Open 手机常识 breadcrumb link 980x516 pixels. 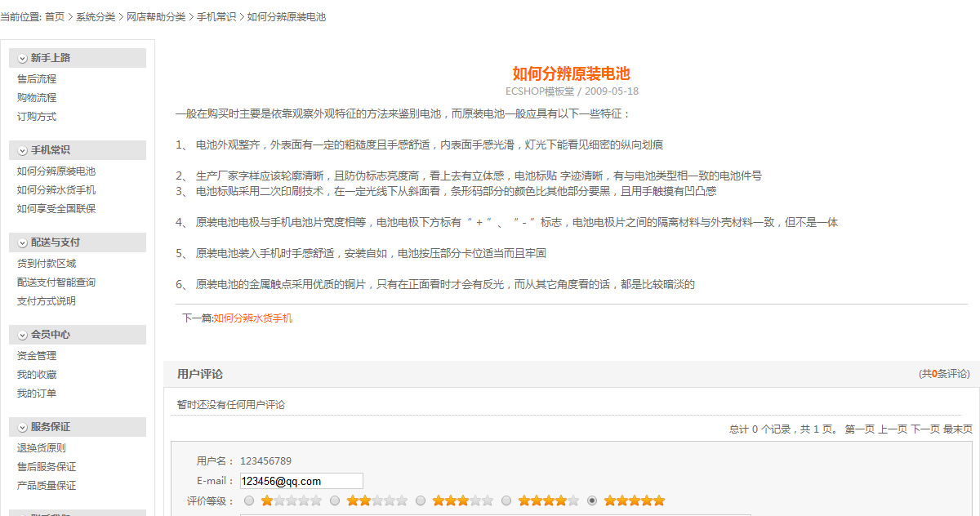[x=216, y=17]
